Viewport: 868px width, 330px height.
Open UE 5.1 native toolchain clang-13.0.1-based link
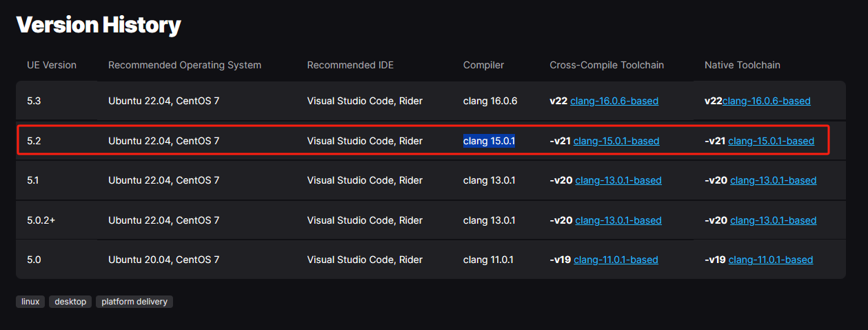coord(773,180)
